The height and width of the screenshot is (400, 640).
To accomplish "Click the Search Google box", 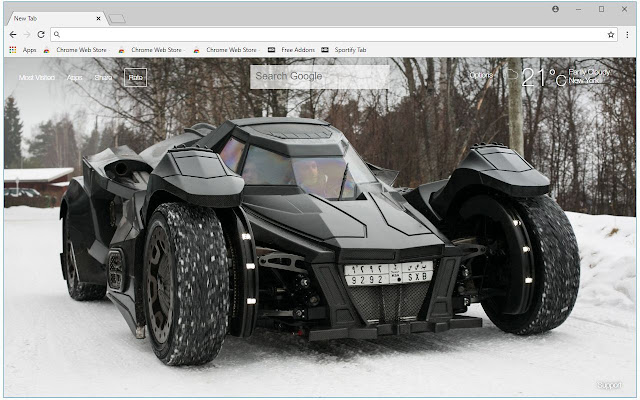I will click(x=320, y=77).
